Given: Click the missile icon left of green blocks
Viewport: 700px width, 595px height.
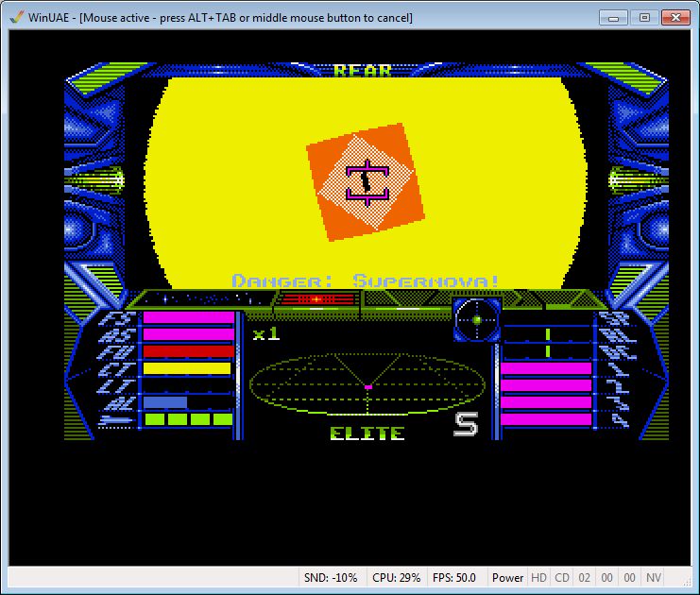Looking at the screenshot, I should [x=116, y=420].
